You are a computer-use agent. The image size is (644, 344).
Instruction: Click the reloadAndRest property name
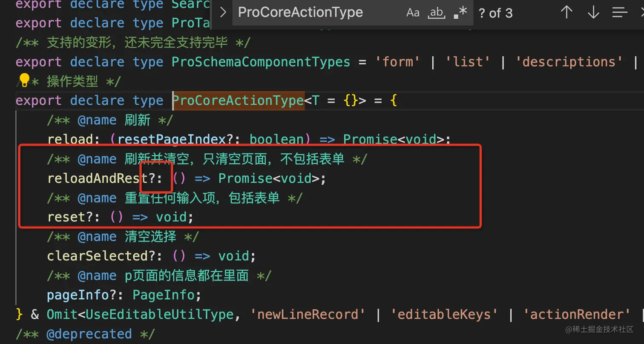tap(98, 178)
